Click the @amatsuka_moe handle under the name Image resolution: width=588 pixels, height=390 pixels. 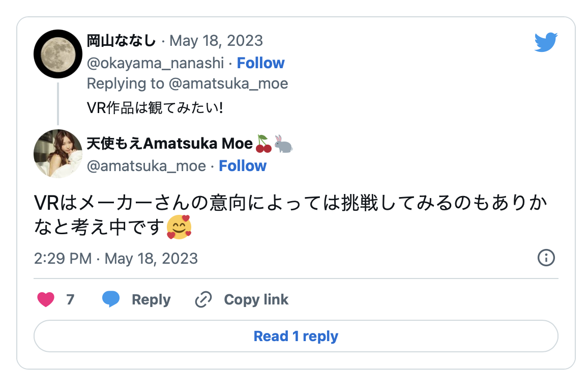pyautogui.click(x=146, y=166)
